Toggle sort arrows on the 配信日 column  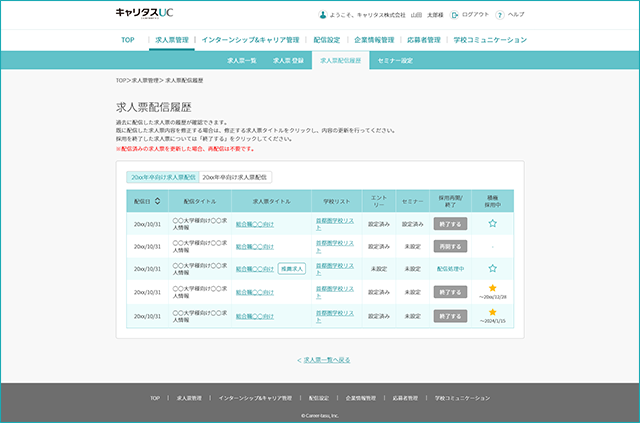pos(158,201)
